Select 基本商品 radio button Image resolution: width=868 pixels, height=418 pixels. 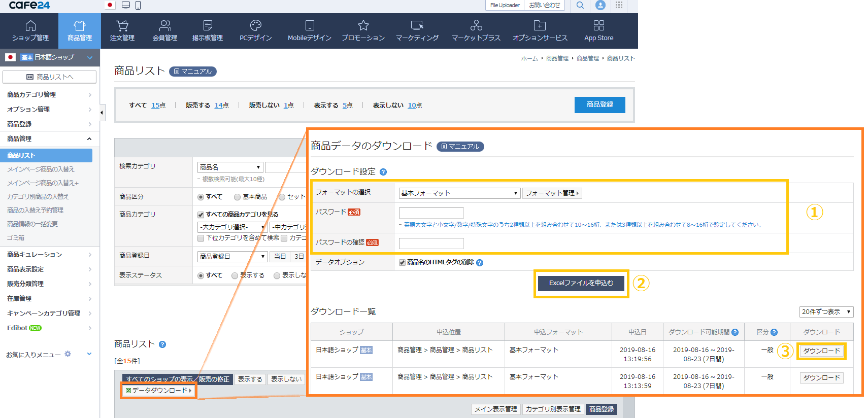237,197
